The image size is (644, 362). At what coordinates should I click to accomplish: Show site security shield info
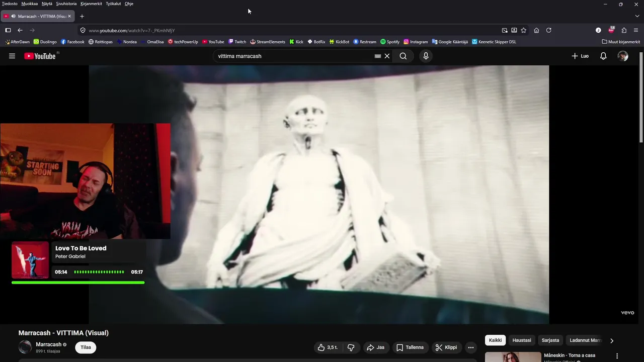tap(83, 30)
